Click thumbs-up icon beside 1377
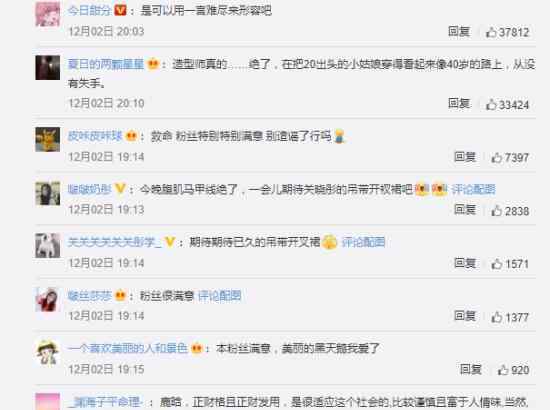The height and width of the screenshot is (410, 550). [x=496, y=317]
